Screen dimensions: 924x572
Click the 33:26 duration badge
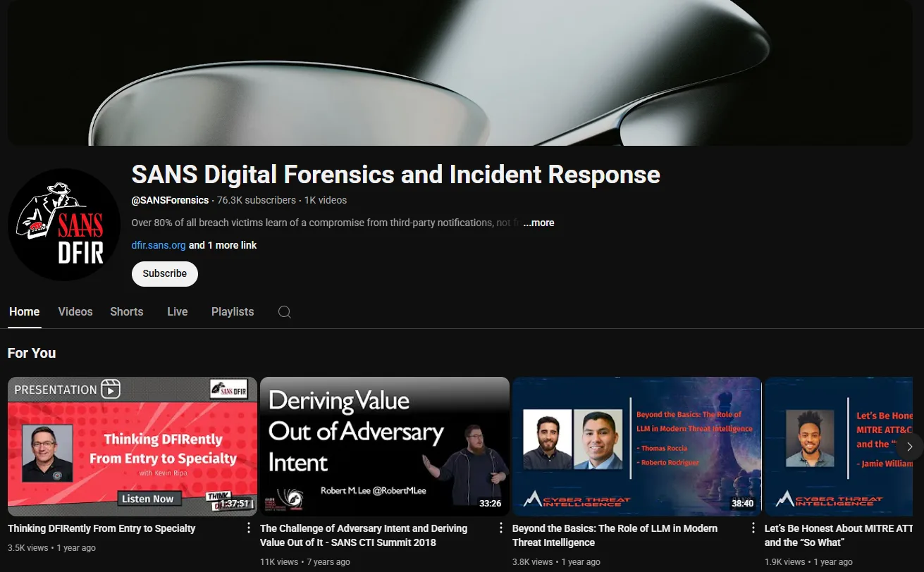(x=490, y=504)
